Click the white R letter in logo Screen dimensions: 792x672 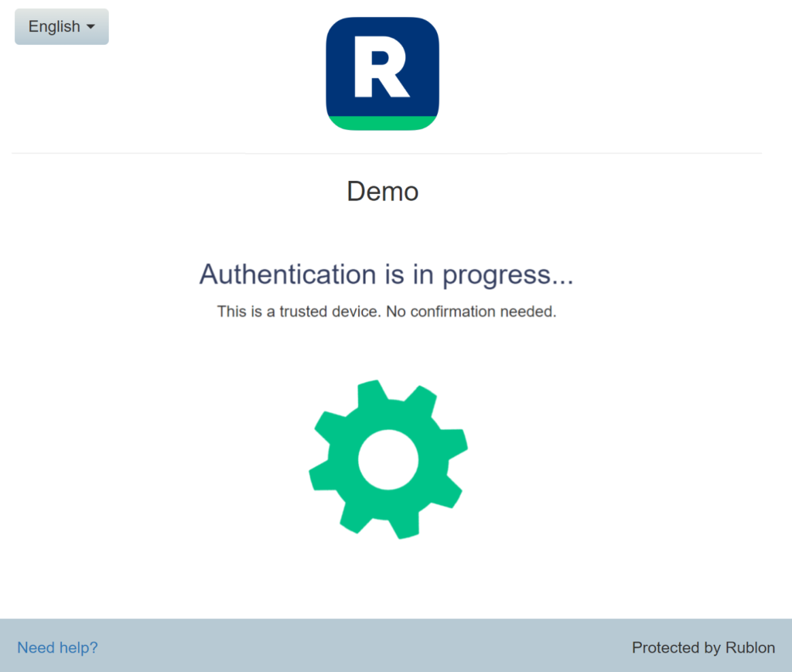click(x=380, y=69)
